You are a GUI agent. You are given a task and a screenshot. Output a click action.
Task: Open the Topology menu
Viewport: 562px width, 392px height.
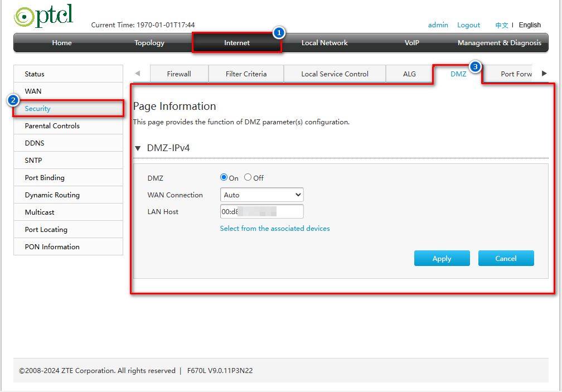coord(149,42)
